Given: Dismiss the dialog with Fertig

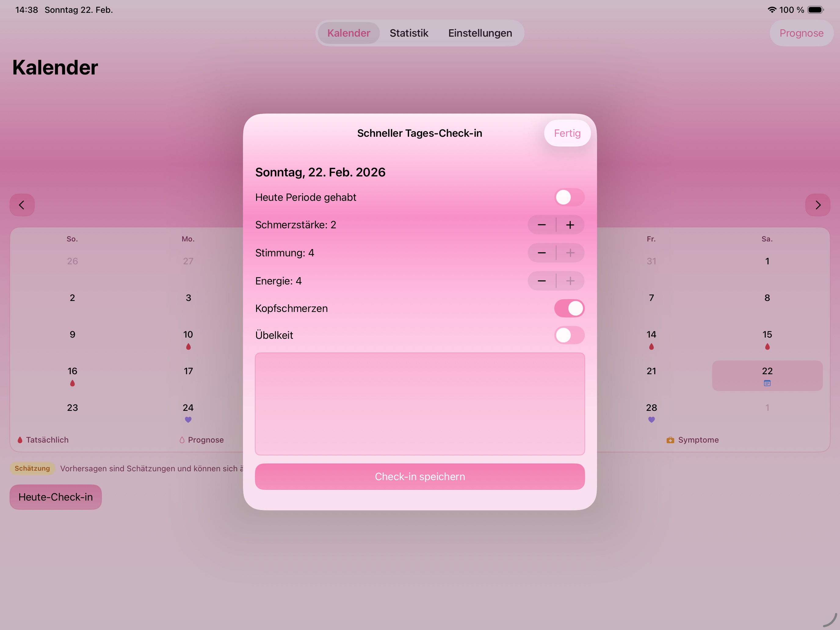Looking at the screenshot, I should click(x=567, y=133).
